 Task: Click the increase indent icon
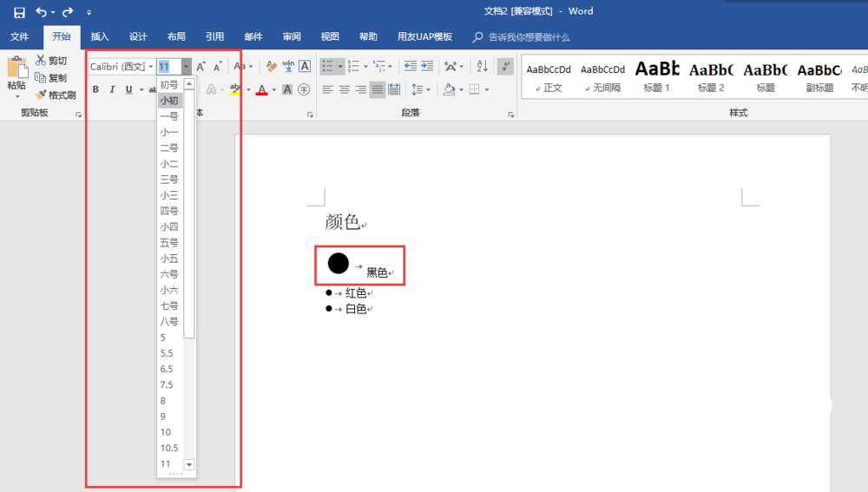coord(427,67)
